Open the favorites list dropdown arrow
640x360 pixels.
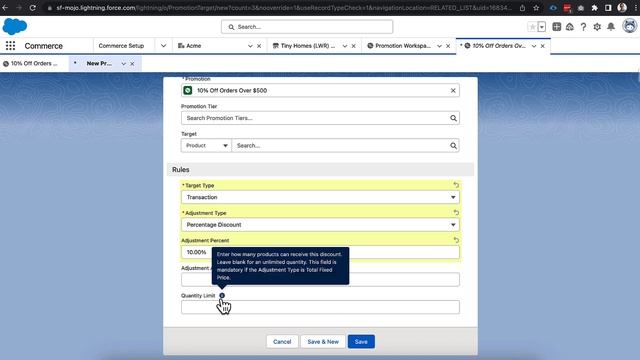[542, 27]
